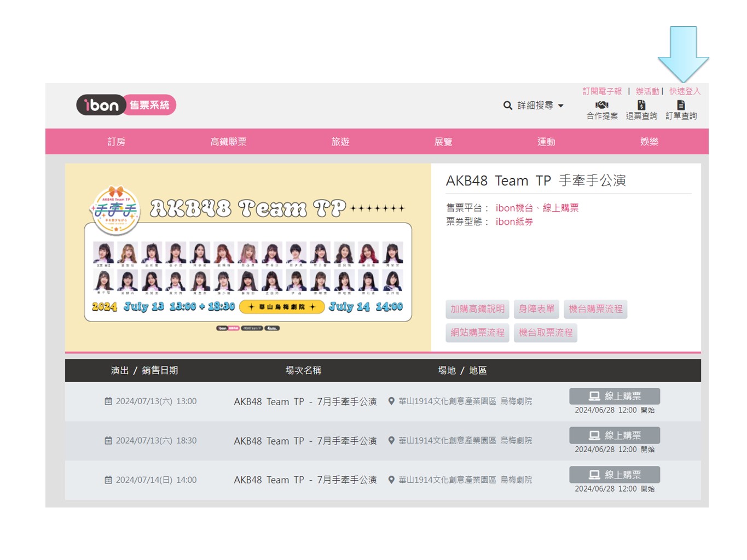Click calendar icon beside 2024/07/14 14:00

click(x=108, y=480)
